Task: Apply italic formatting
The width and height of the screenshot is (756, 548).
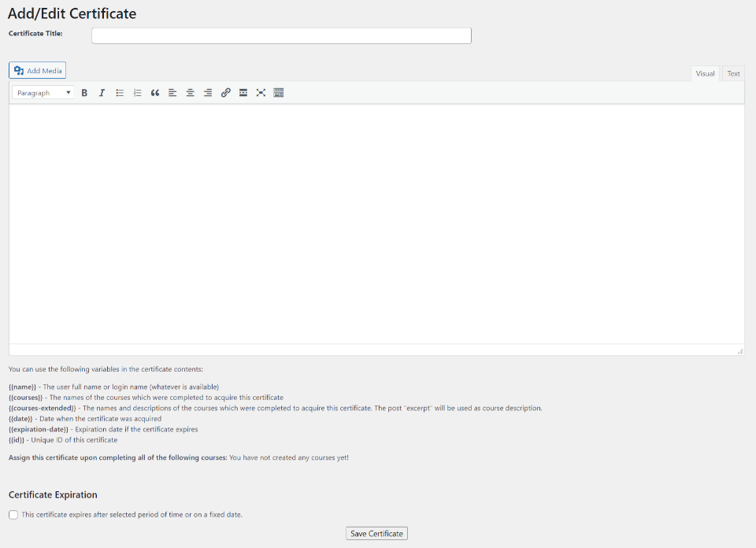Action: (x=102, y=93)
